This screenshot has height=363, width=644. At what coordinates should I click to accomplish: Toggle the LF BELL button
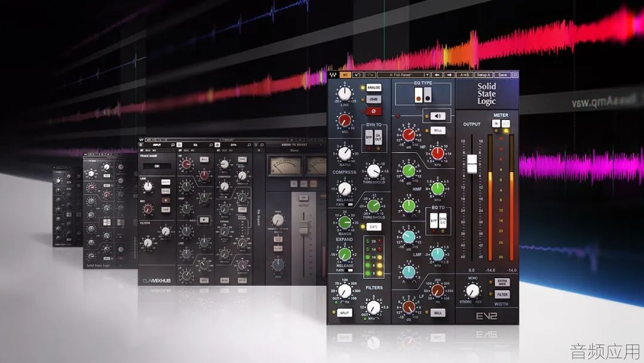tap(438, 313)
